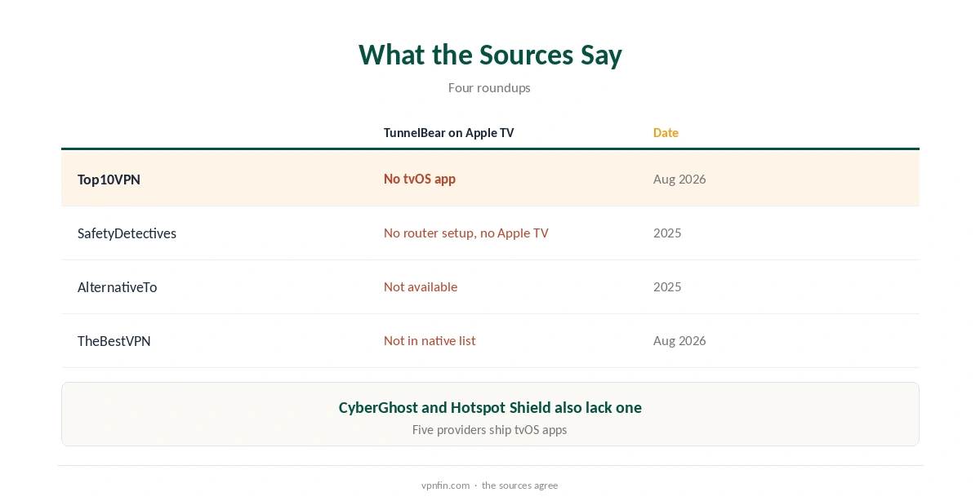Click the vpnfin.com footer text
Viewport: 980px width, 501px height.
click(445, 485)
